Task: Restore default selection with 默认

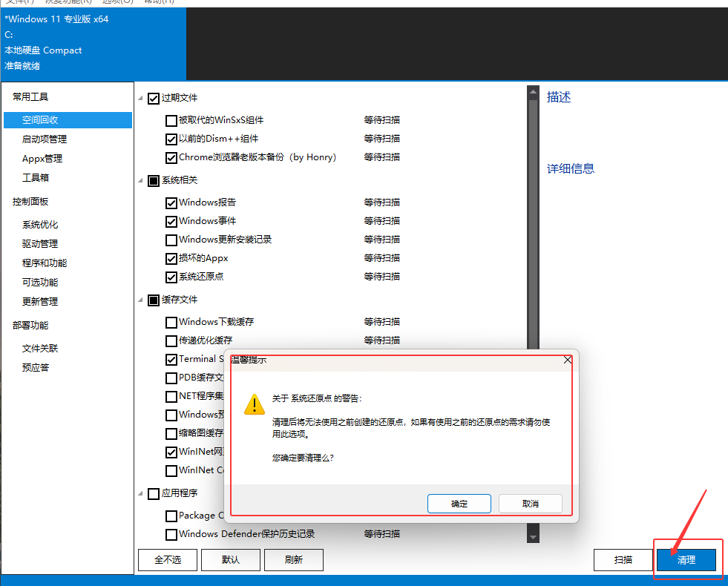Action: pyautogui.click(x=231, y=560)
